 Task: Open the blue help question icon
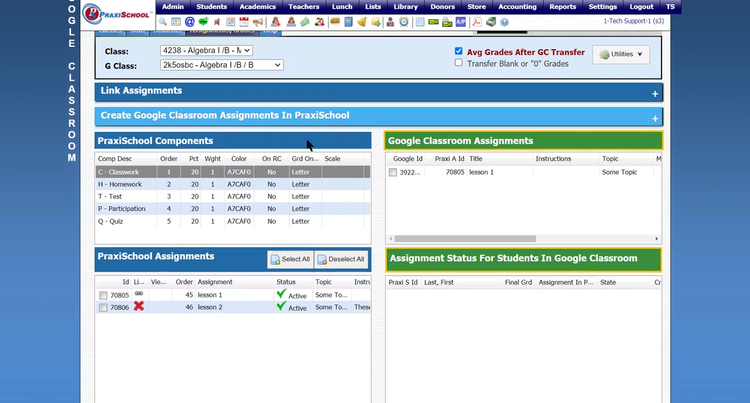(x=504, y=22)
